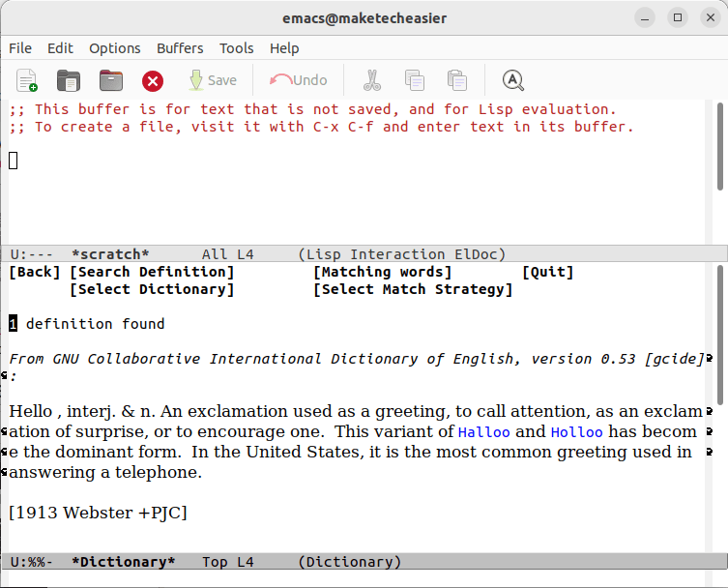Copy selection with copy icon

pyautogui.click(x=414, y=80)
